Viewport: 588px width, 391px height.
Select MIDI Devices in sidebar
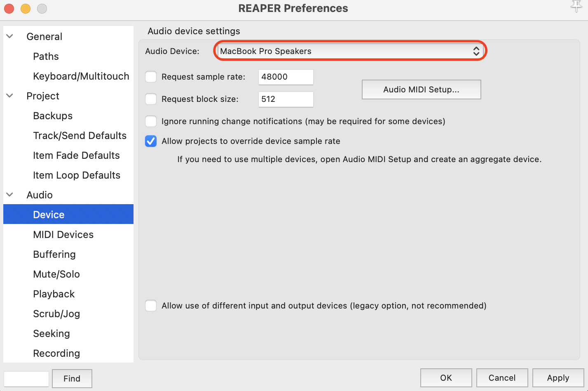point(63,234)
